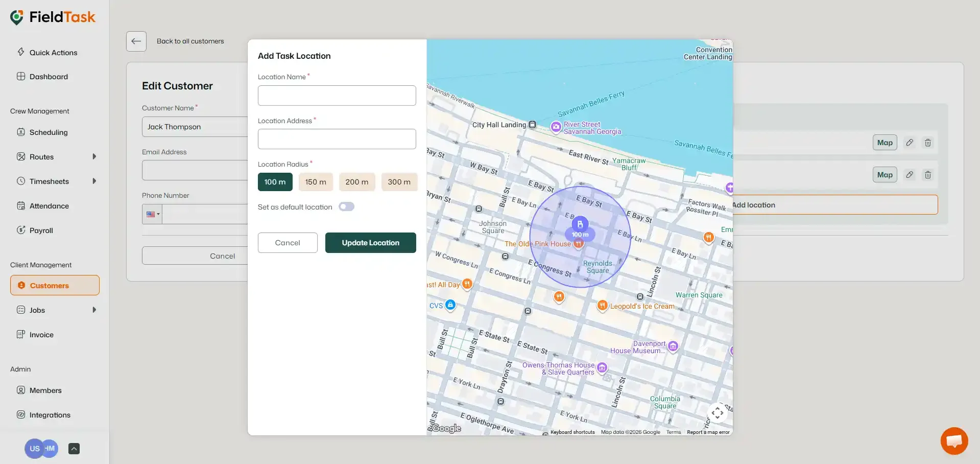This screenshot has width=980, height=464.
Task: Click the Customers sidebar icon
Action: coord(21,285)
